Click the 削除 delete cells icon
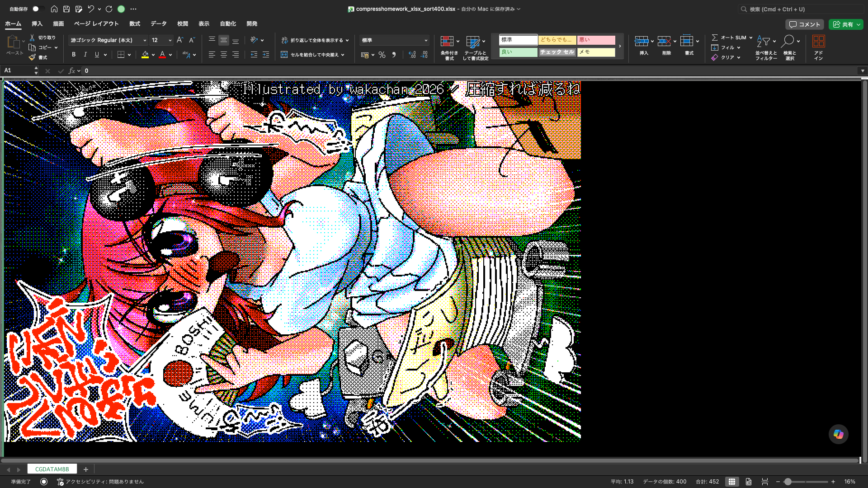Screen dimensions: 868x488 [664, 42]
